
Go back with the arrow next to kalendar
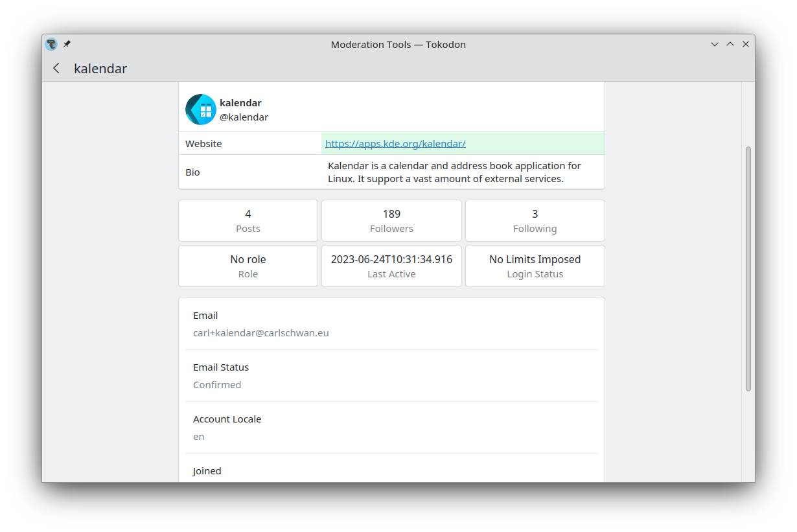(56, 68)
